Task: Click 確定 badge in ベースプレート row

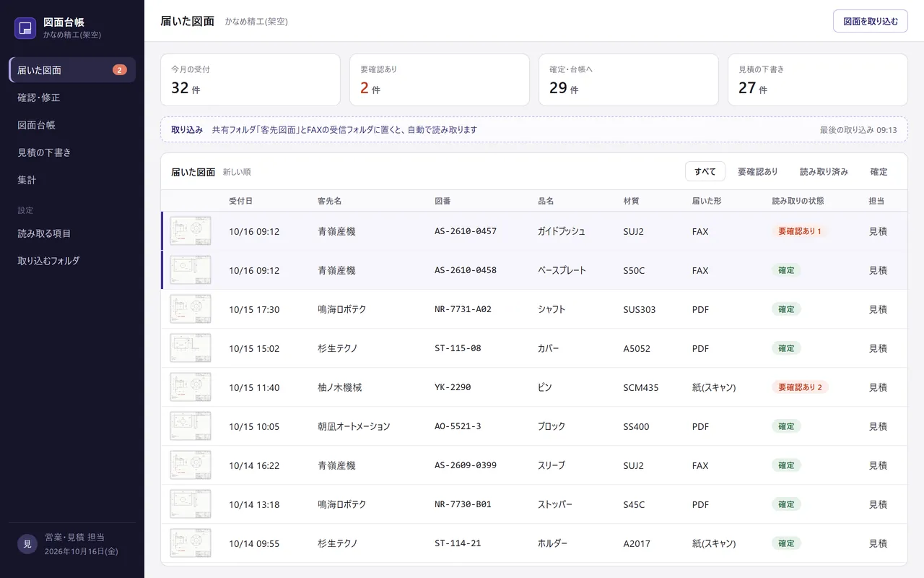Action: pyautogui.click(x=786, y=270)
